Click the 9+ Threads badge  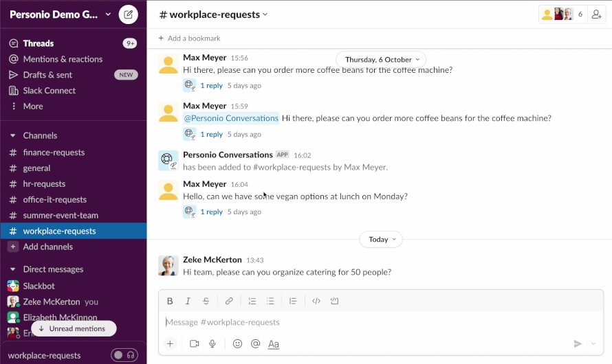(130, 43)
